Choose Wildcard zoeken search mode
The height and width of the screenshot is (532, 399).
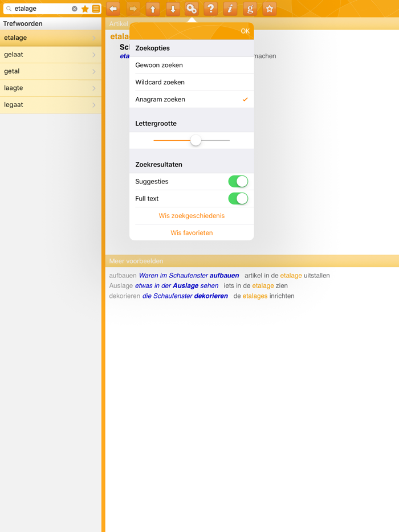tap(192, 82)
